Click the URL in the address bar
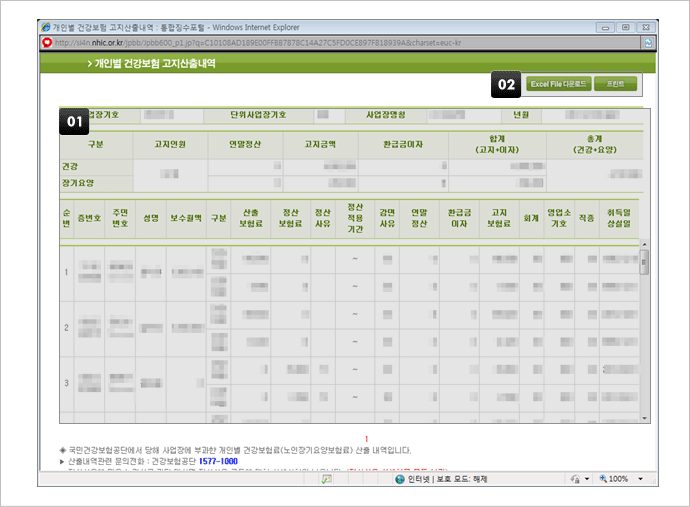This screenshot has height=507, width=690. [258, 43]
